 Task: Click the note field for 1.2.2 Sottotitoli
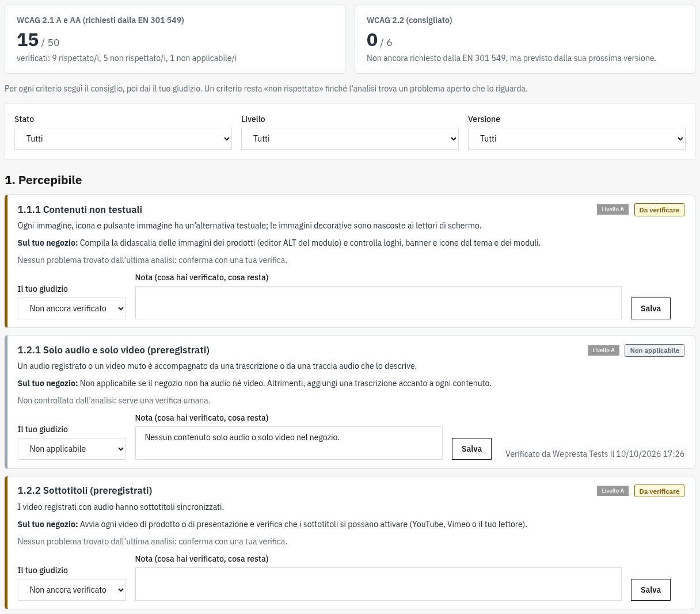coord(378,584)
